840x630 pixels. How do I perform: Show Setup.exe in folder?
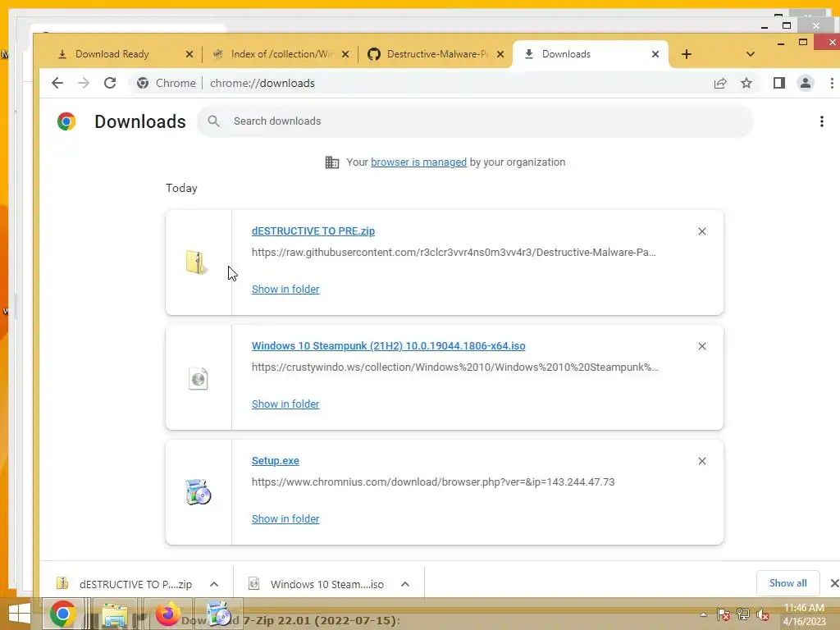coord(285,519)
